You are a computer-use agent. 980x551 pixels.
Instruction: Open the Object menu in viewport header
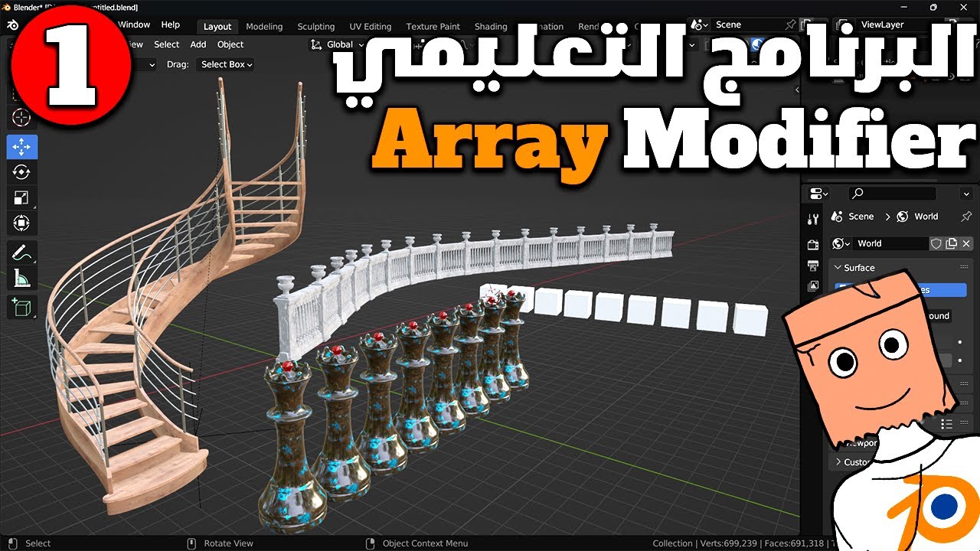pyautogui.click(x=230, y=44)
